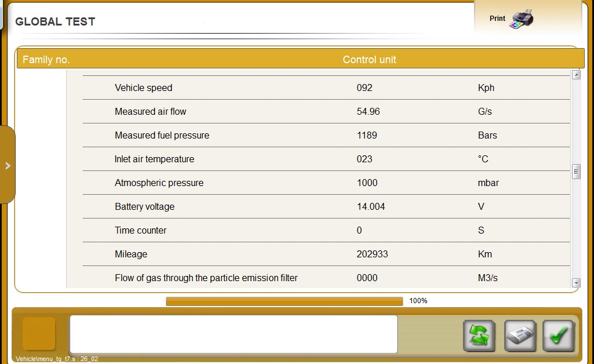
Task: Select Flow of gas through particle filter label
Action: pyautogui.click(x=206, y=278)
